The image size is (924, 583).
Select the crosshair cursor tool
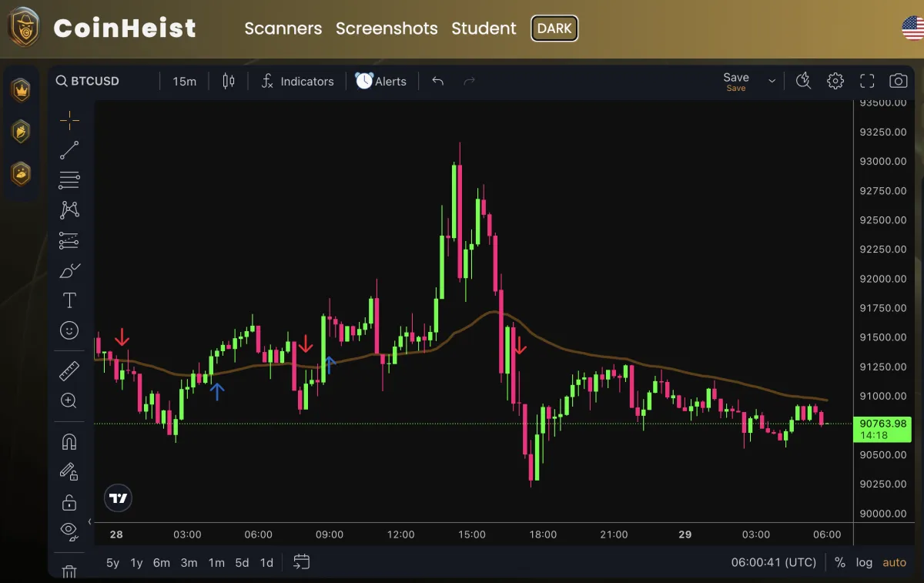click(x=69, y=120)
